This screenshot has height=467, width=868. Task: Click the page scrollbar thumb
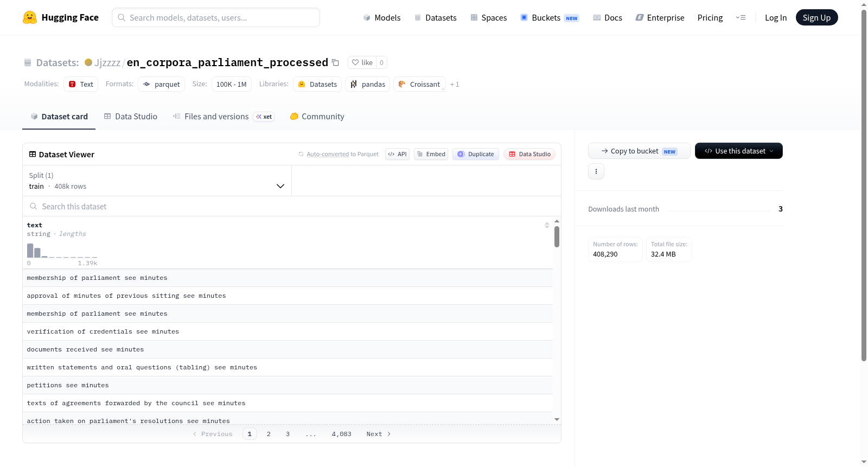click(x=864, y=184)
